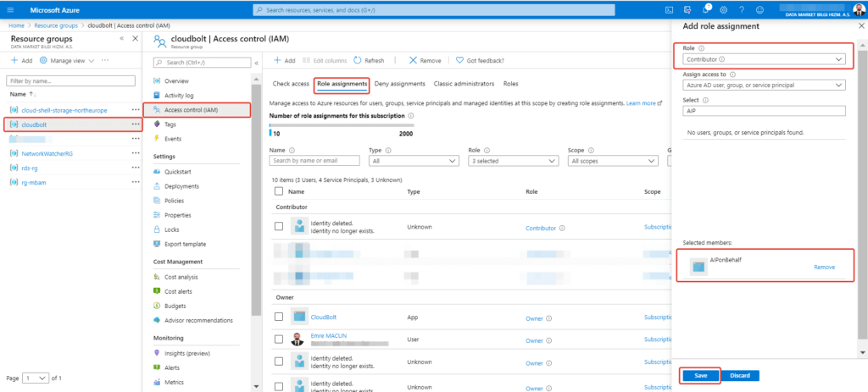Screen dimensions: 868x392
Task: Open the CloudBolt app link
Action: (323, 317)
